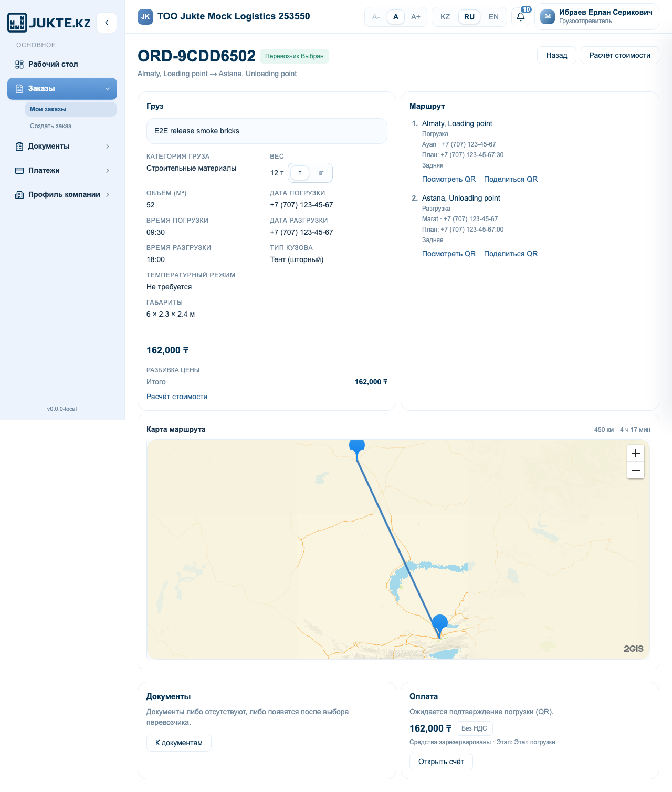Set normal font size A
The height and width of the screenshot is (792, 672).
tap(396, 17)
